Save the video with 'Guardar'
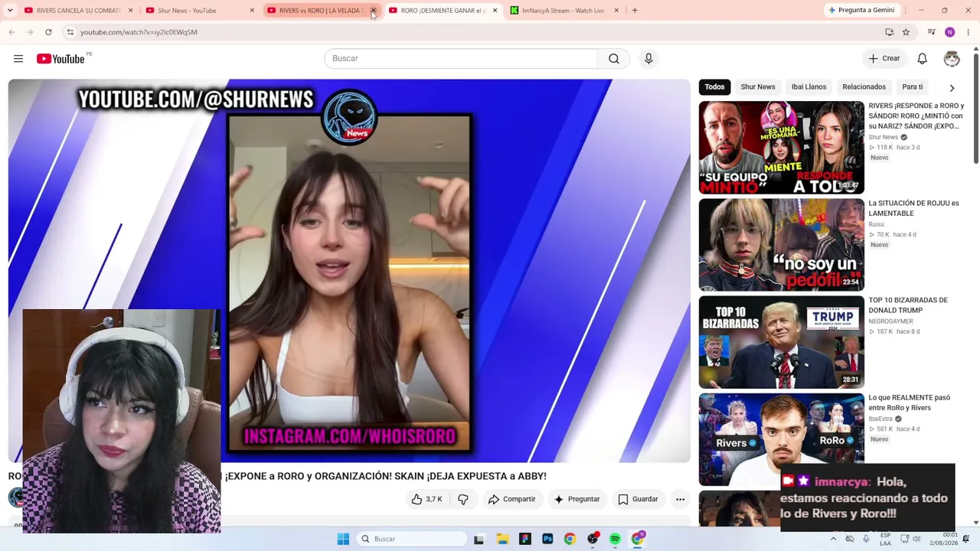The width and height of the screenshot is (980, 551). pos(638,499)
